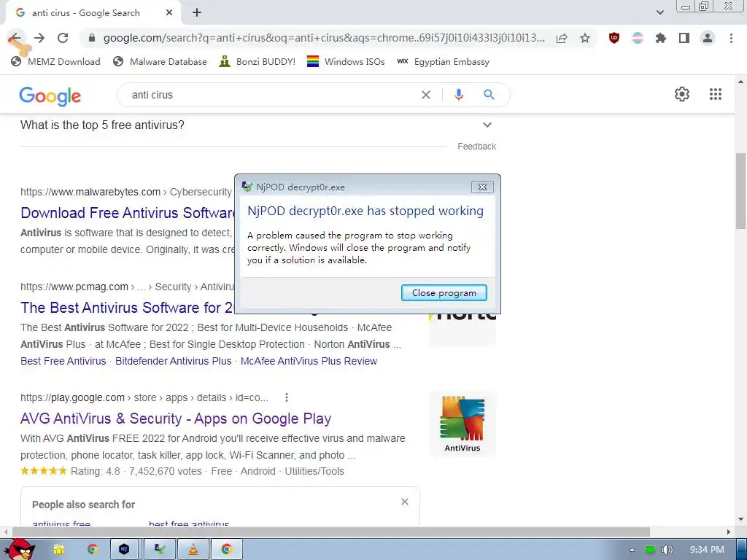Viewport: 747px width, 560px height.
Task: Close the NjPOD decrypt0r.exe dialog
Action: click(482, 187)
